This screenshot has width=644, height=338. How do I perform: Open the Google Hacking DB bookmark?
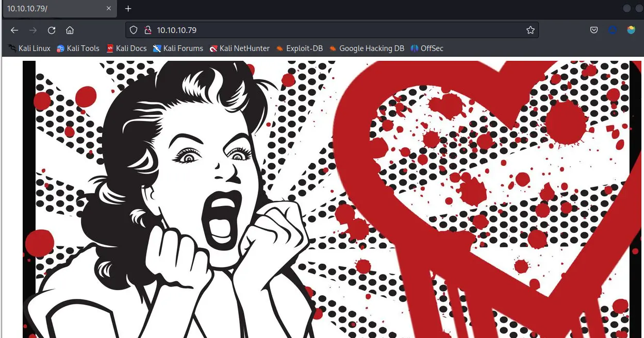point(367,48)
